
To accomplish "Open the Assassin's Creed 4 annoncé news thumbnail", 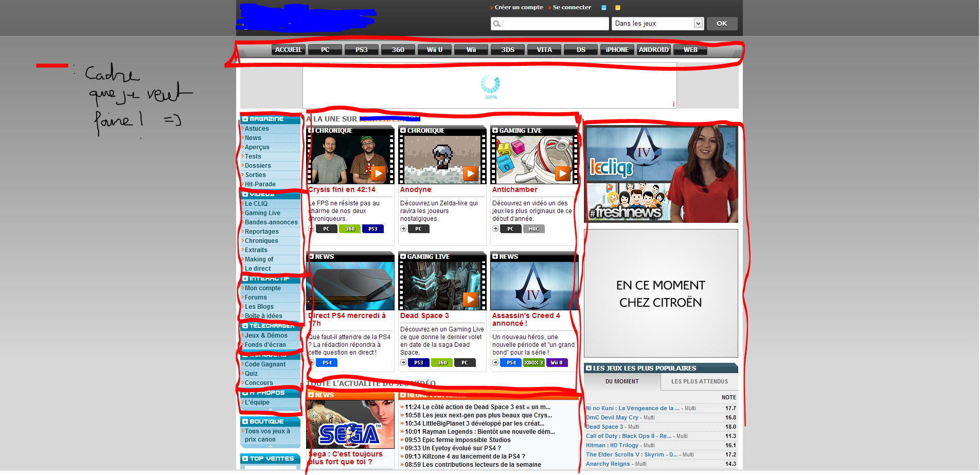I will pos(534,286).
